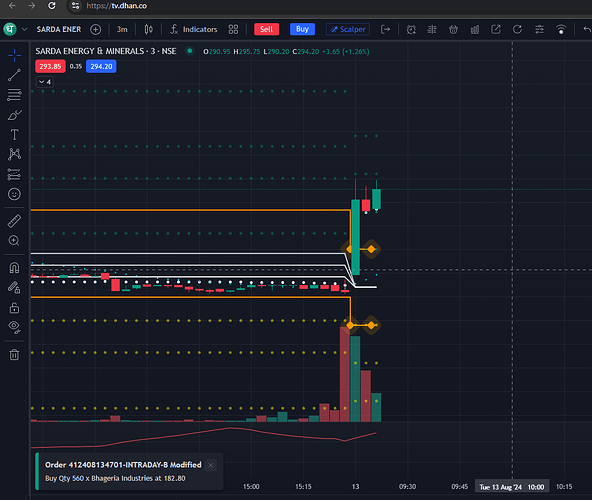Select the trend line drawing tool
Image resolution: width=592 pixels, height=500 pixels.
14,75
